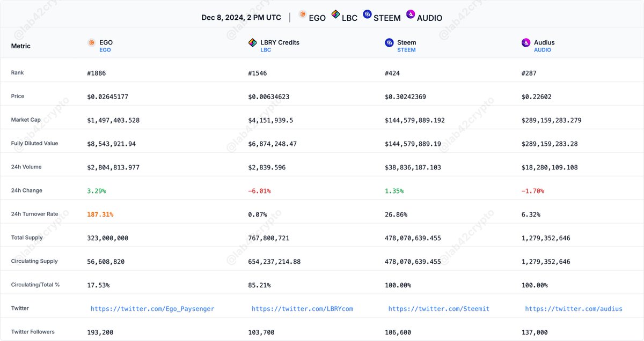Click the 0.07% turnover rate
Screen dimensions: 644x341
(x=258, y=214)
